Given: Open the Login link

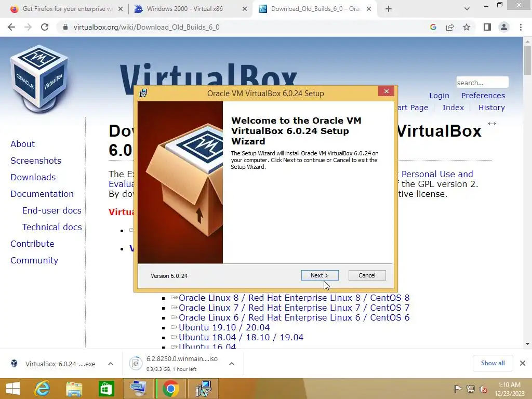Looking at the screenshot, I should coord(439,96).
